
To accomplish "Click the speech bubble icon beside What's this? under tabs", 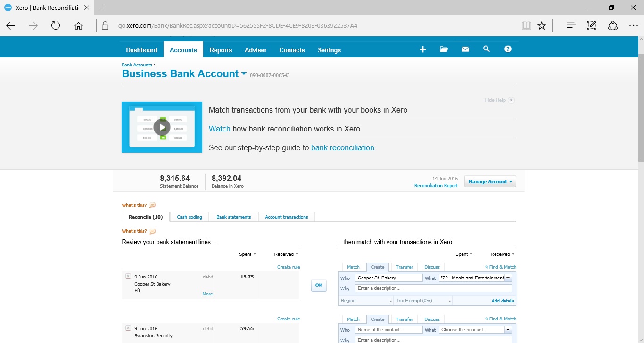I will 152,231.
